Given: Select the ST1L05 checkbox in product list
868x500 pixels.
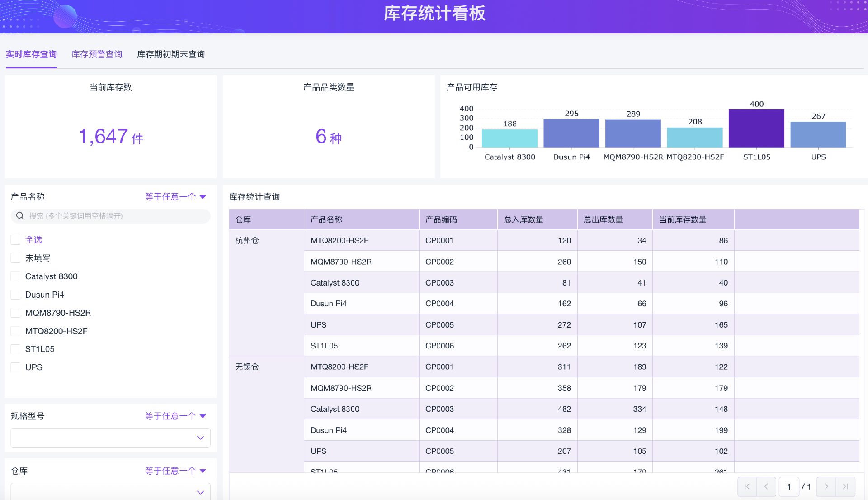Looking at the screenshot, I should coord(15,349).
